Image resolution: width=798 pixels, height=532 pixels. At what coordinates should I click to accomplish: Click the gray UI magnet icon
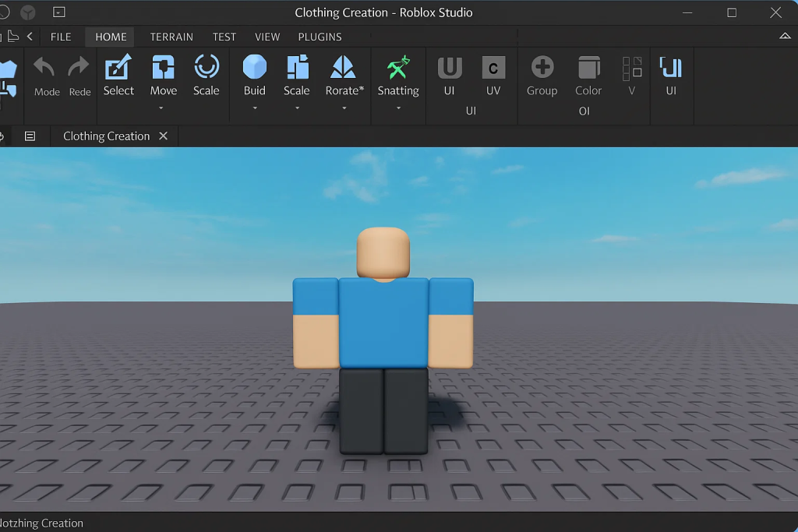click(x=450, y=67)
